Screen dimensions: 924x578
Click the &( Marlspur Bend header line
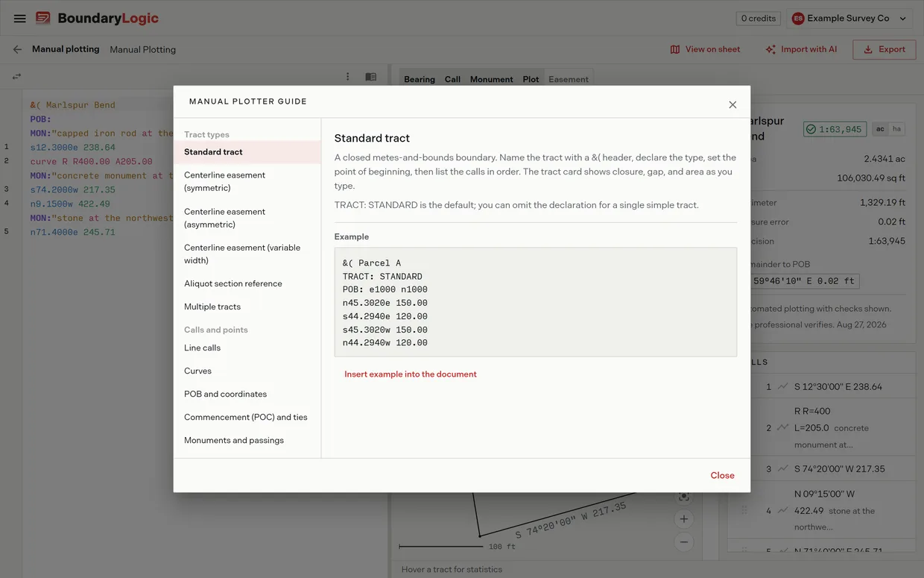(73, 105)
